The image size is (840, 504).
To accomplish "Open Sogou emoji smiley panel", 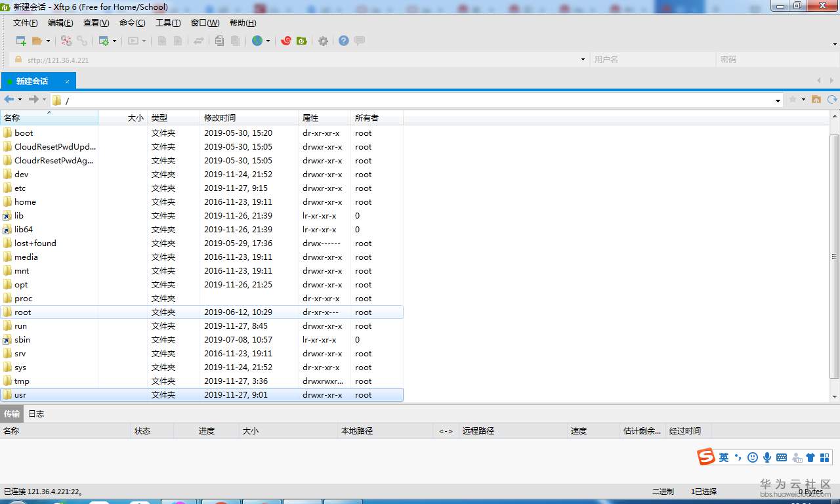I will pos(753,457).
